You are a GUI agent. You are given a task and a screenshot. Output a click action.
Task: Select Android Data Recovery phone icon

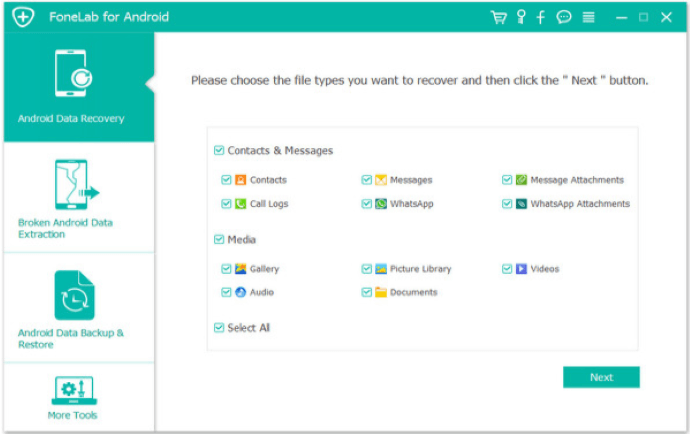[x=73, y=73]
